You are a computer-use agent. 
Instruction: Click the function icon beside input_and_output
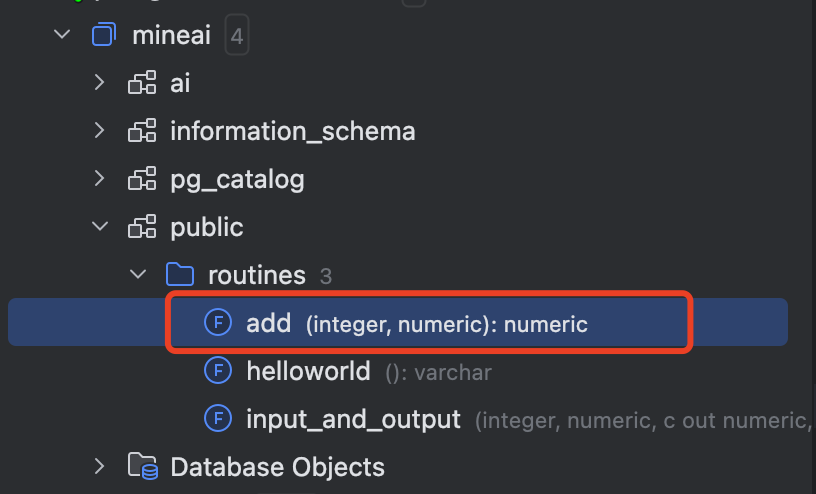click(218, 419)
